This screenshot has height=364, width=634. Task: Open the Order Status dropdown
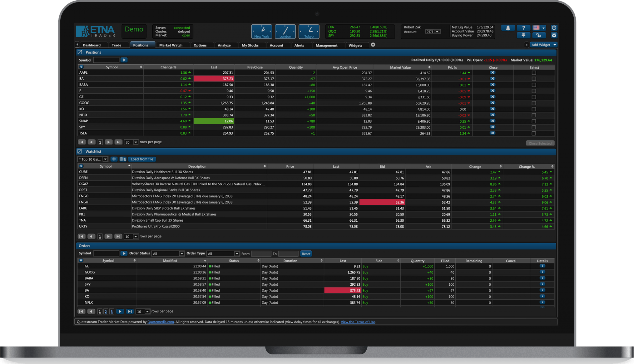point(168,253)
